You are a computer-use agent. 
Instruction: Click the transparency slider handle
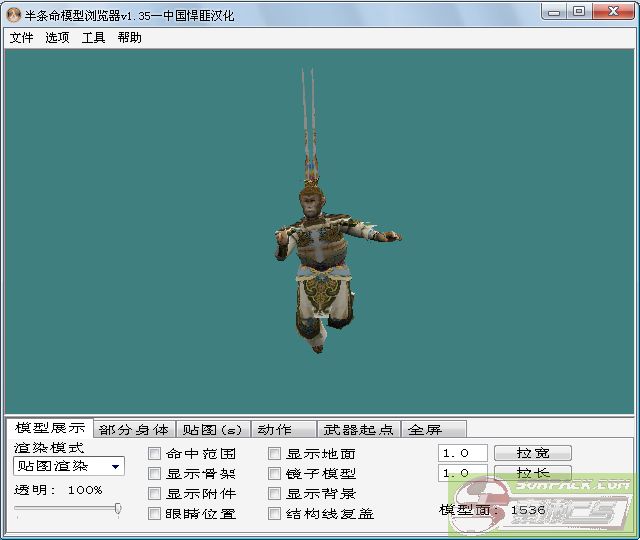(118, 509)
